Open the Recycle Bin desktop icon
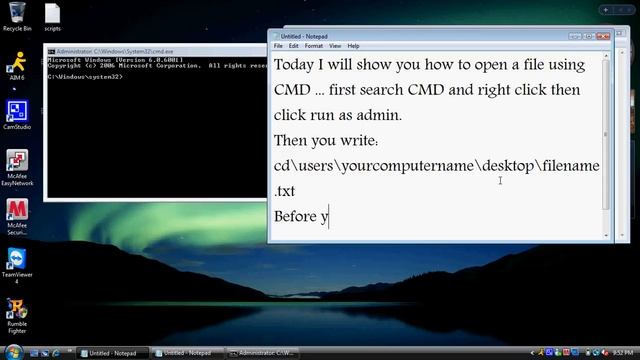This screenshot has width=640, height=360. pyautogui.click(x=17, y=16)
